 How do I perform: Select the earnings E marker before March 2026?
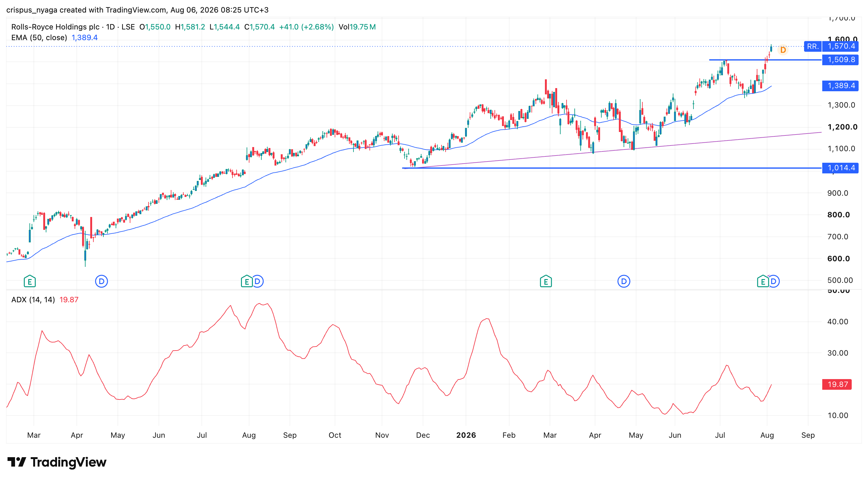(x=546, y=281)
